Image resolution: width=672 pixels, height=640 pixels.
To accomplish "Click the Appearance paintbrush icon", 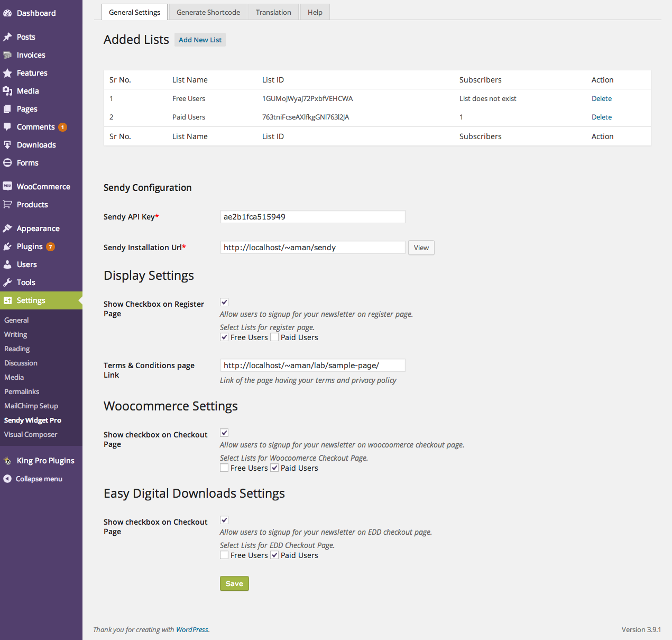I will point(7,228).
